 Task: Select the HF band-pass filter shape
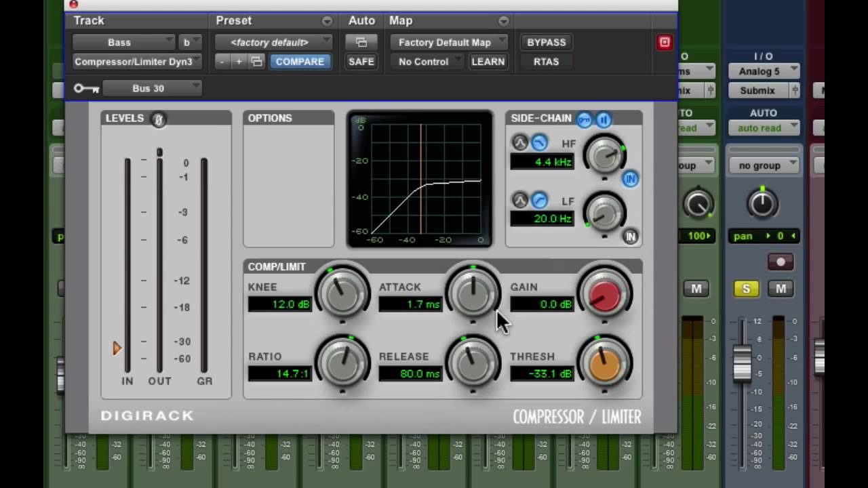(519, 143)
